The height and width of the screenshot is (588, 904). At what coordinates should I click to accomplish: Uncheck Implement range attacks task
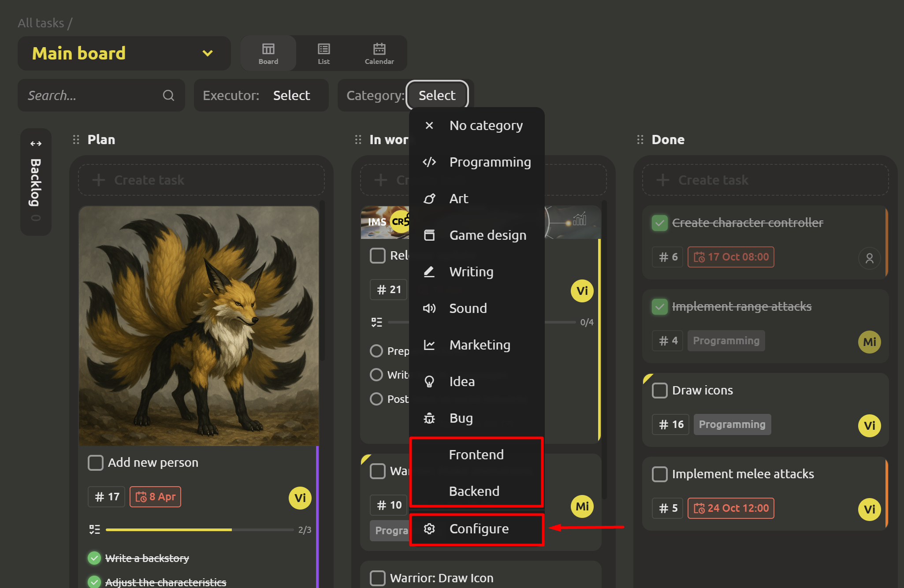[x=660, y=307]
